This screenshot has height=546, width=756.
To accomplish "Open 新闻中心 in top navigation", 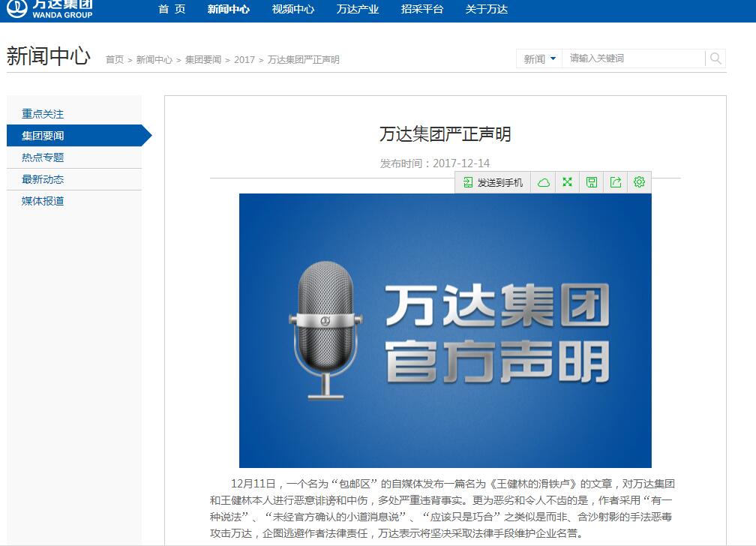I will click(x=229, y=9).
